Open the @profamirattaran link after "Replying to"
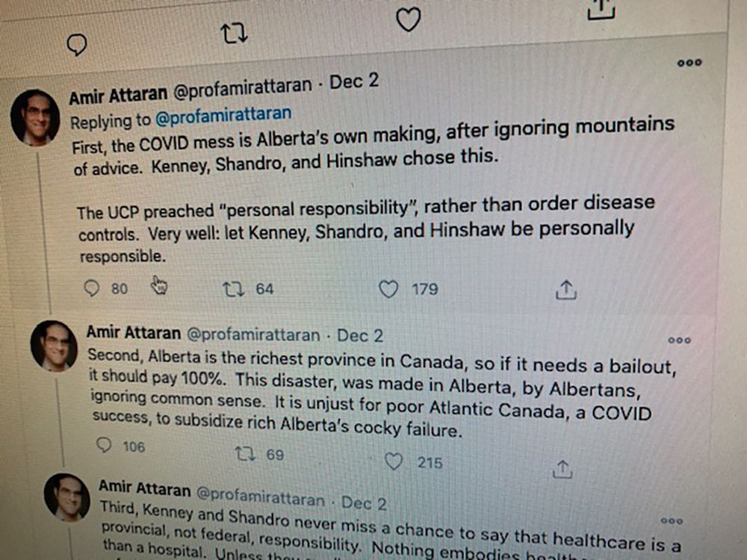The image size is (747, 560). [x=223, y=115]
